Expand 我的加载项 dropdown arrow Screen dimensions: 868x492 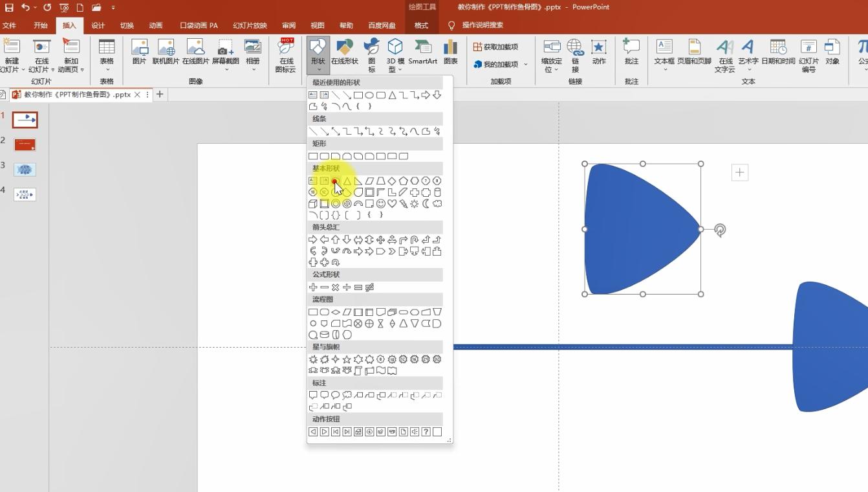(526, 65)
